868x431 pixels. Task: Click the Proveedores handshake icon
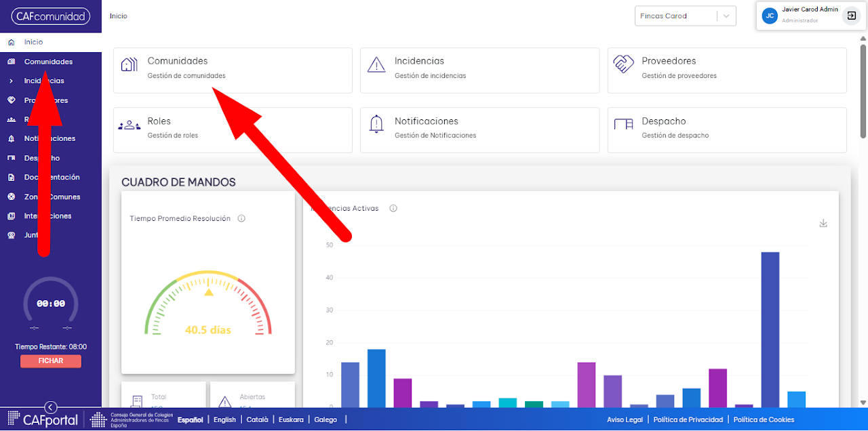623,64
